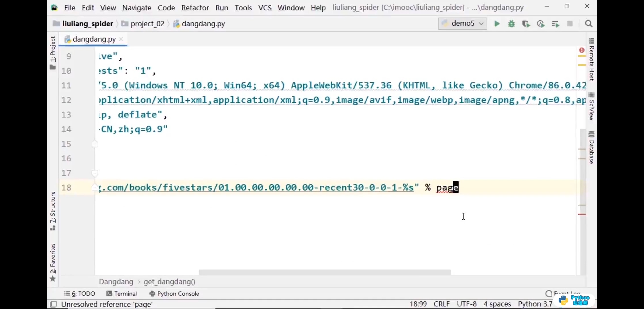
Task: Open the SciView side panel
Action: 592,106
